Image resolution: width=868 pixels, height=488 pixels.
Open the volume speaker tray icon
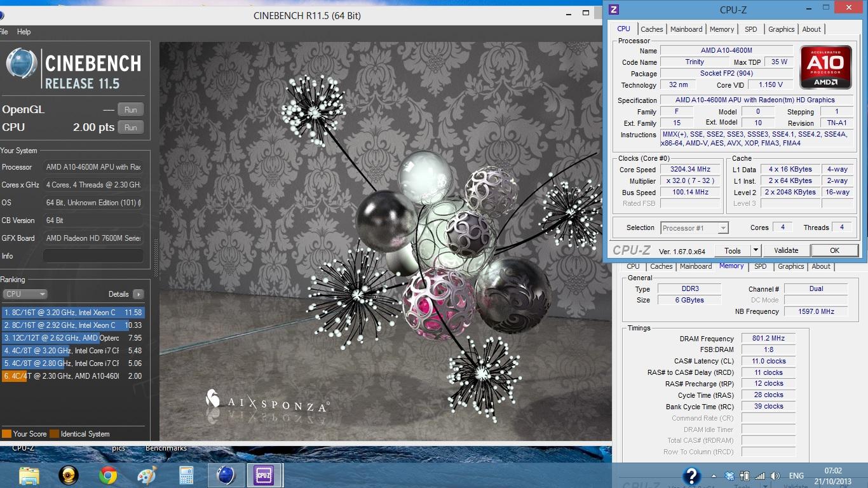coord(775,476)
